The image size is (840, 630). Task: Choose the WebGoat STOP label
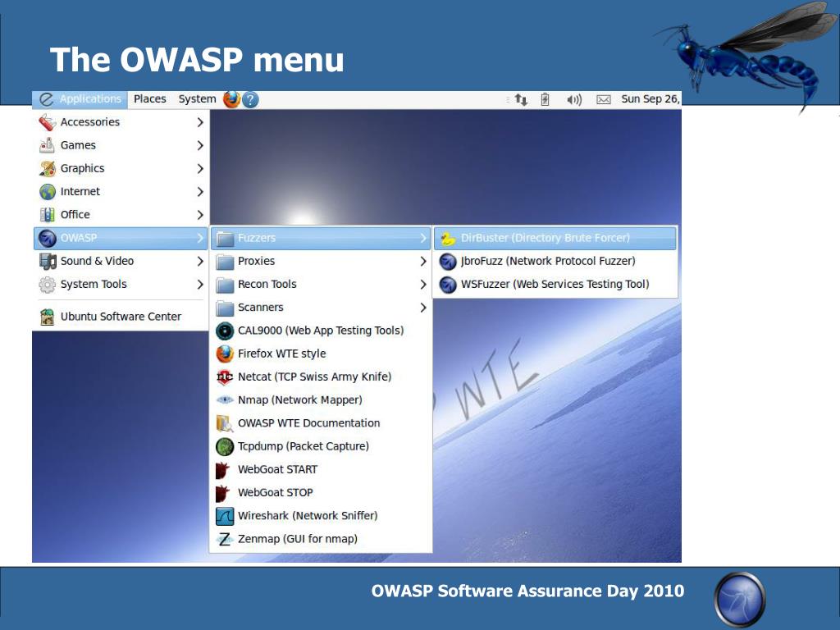[x=276, y=493]
